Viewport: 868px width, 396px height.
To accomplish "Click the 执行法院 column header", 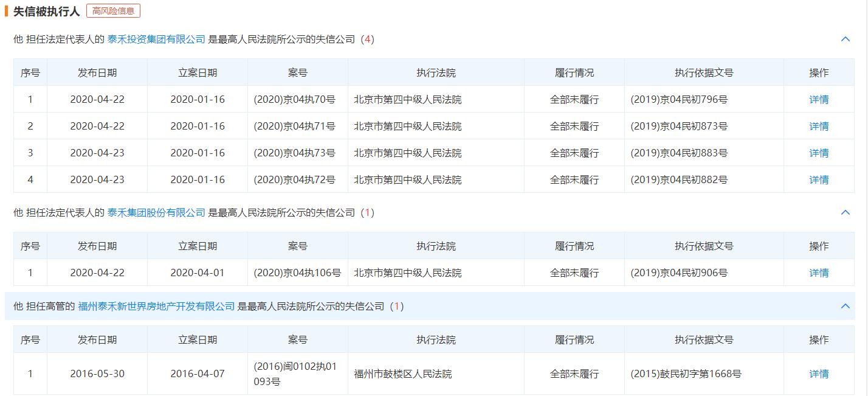I will [435, 72].
